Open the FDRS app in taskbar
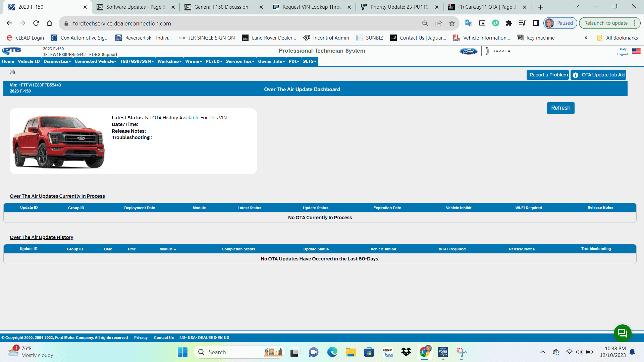The width and height of the screenshot is (644, 362). click(x=443, y=352)
